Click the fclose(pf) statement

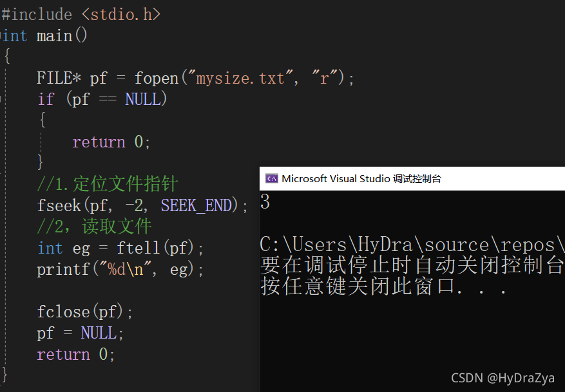click(x=84, y=312)
